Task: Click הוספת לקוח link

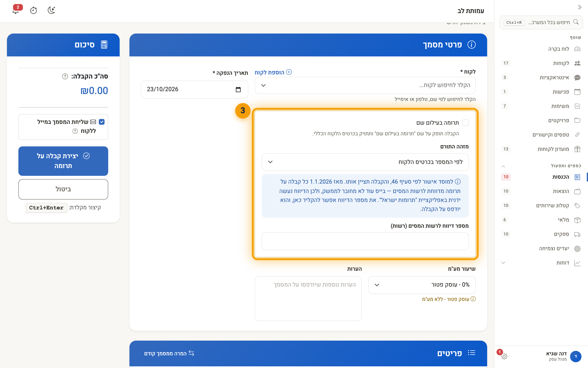Action: [273, 72]
